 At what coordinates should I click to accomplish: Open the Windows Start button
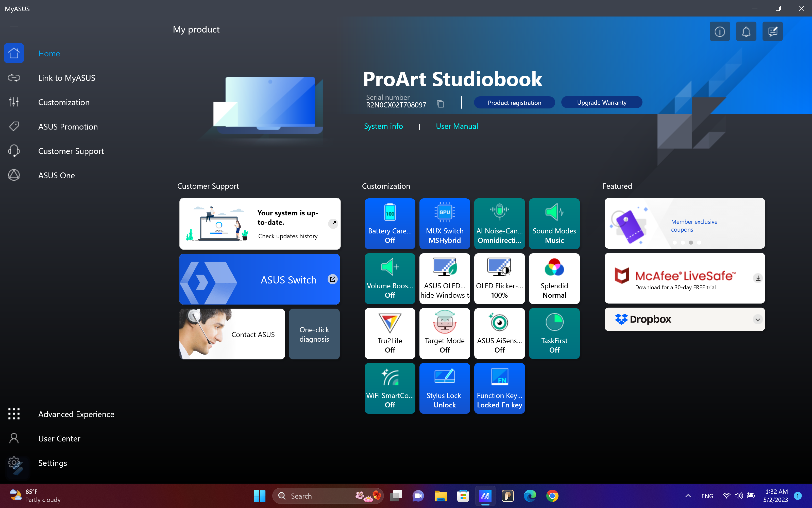pos(259,496)
